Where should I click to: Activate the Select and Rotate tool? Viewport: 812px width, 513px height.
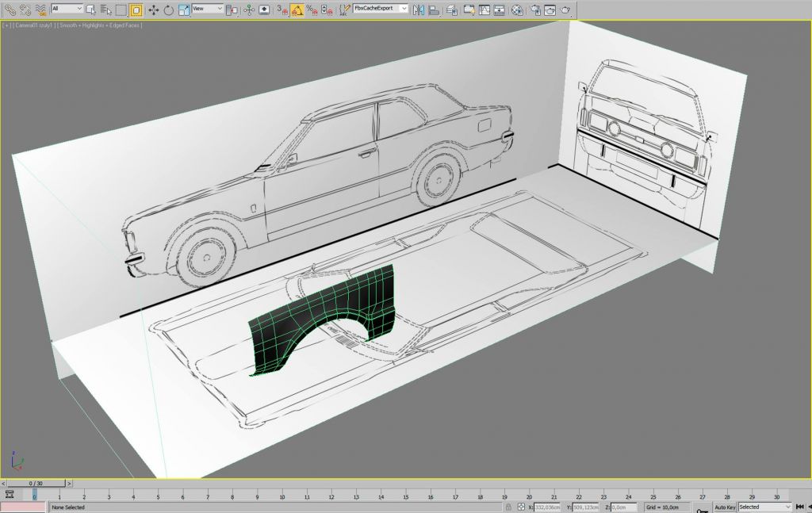point(168,10)
